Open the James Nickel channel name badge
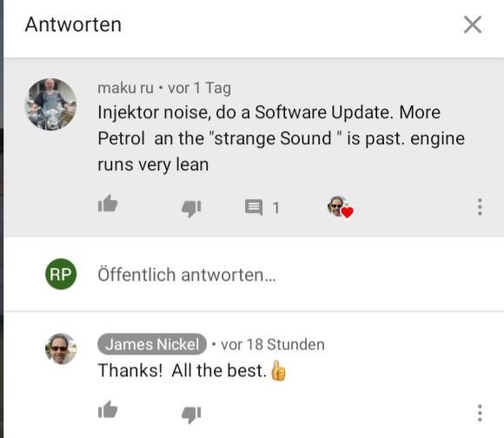The image size is (504, 438). click(152, 344)
